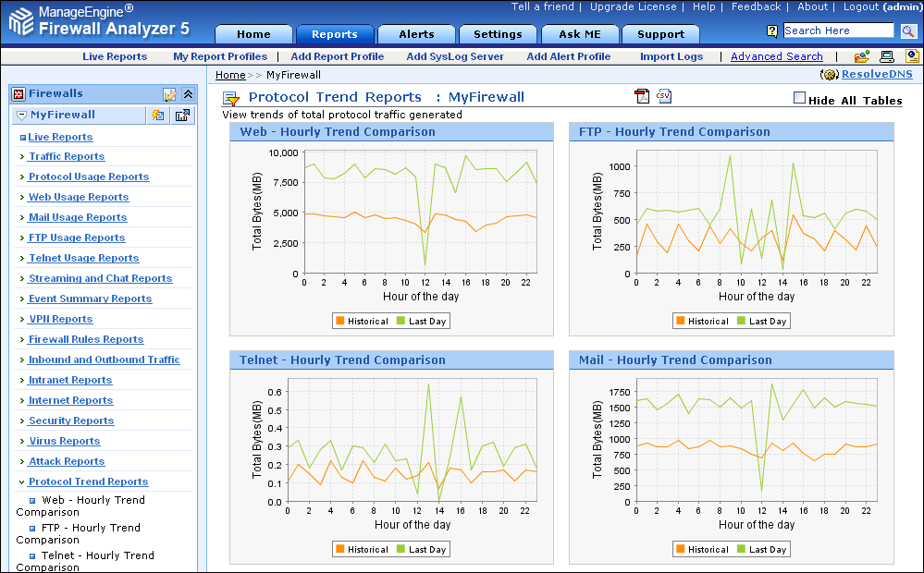Collapse the Firewalls panel with double chevron
This screenshot has height=573, width=924.
[x=188, y=94]
